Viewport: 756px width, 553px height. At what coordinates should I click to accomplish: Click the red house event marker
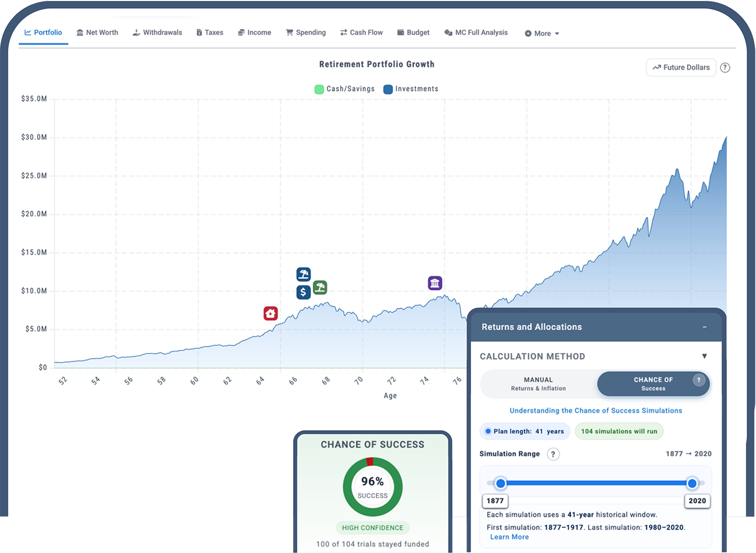(x=270, y=313)
